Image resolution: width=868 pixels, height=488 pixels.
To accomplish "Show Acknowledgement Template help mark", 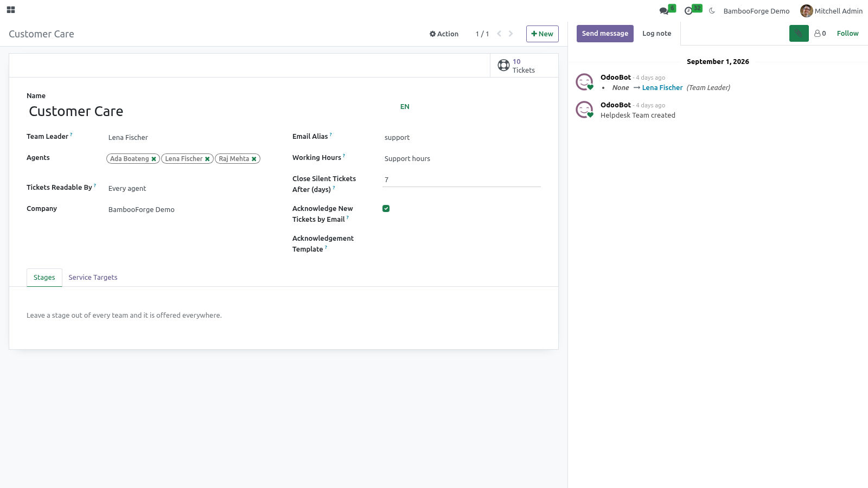I will click(326, 247).
